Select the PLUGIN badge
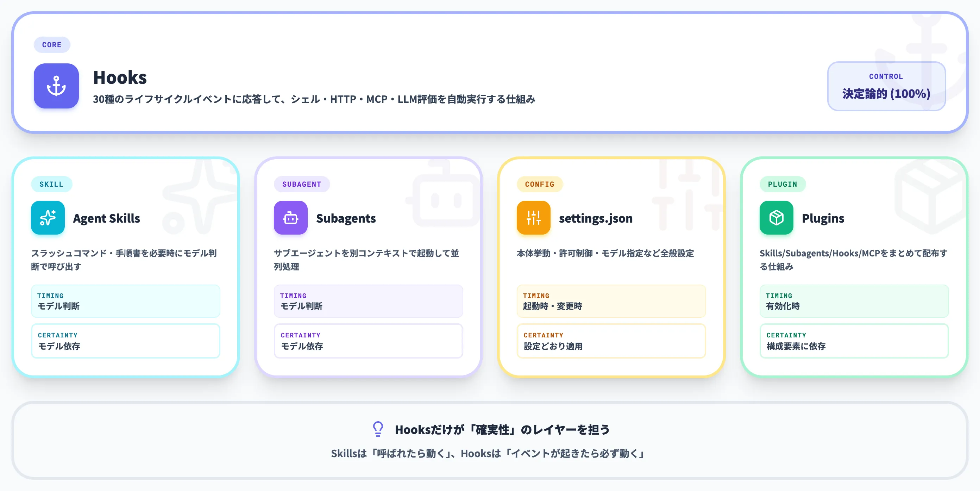The width and height of the screenshot is (980, 491). 782,184
